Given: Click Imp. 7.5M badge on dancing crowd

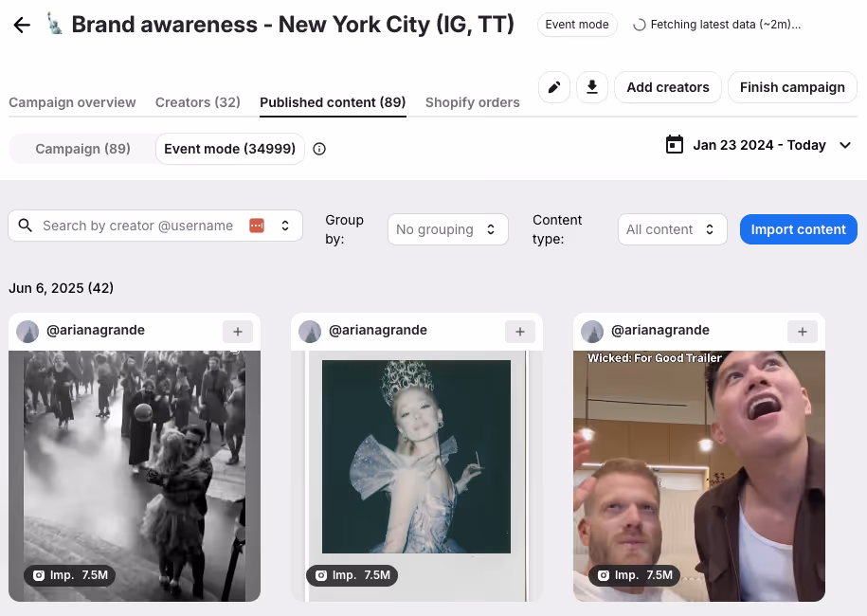Looking at the screenshot, I should [x=70, y=575].
